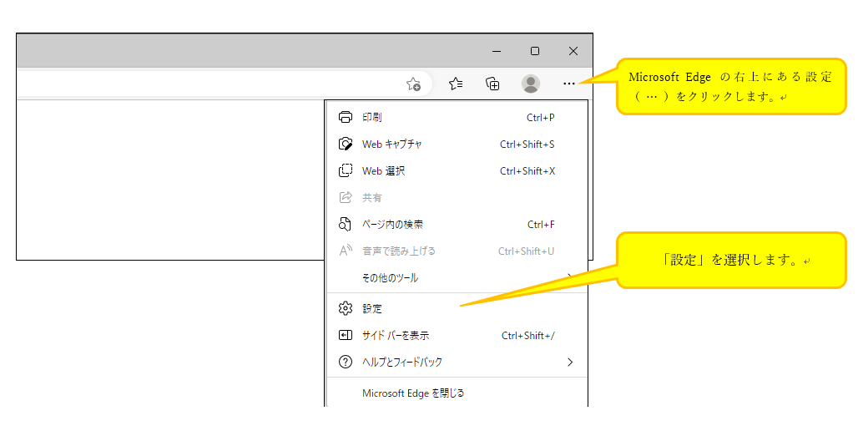Click the Ctrl+F shortcut text

(541, 225)
